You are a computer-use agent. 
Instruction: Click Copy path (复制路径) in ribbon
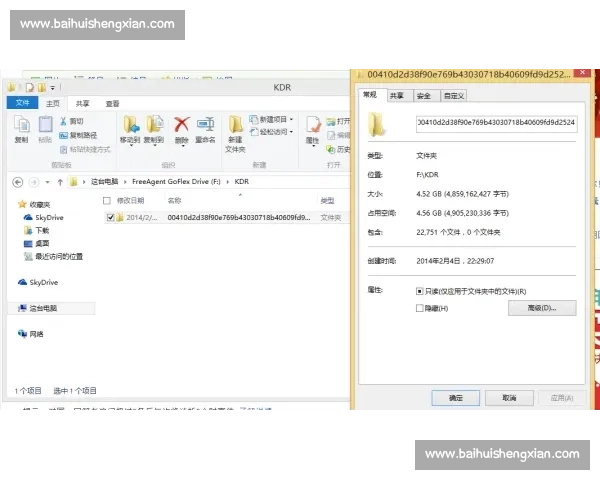[78, 135]
